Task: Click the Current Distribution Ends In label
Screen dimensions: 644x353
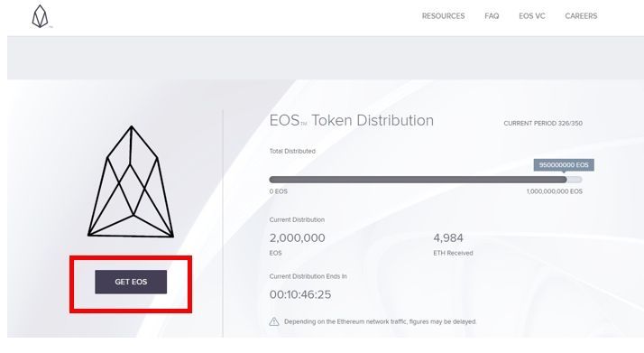Action: [x=308, y=276]
